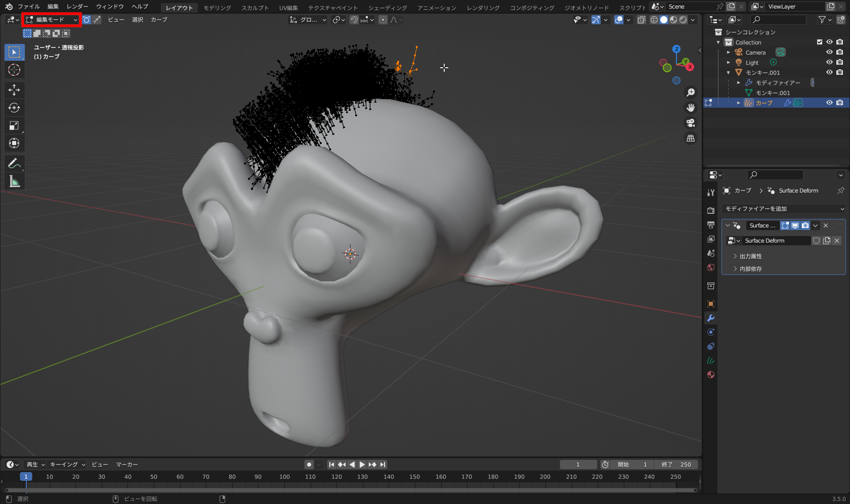
Task: Select the Scale tool
Action: (14, 125)
